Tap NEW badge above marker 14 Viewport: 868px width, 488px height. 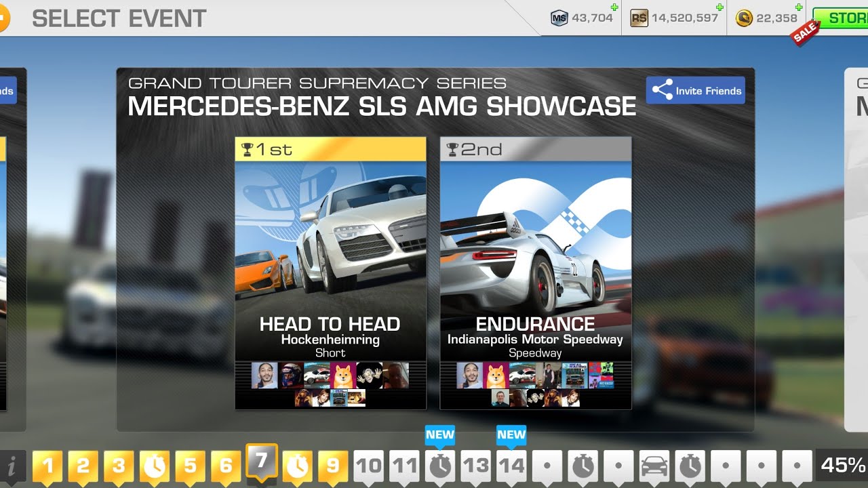tap(511, 436)
